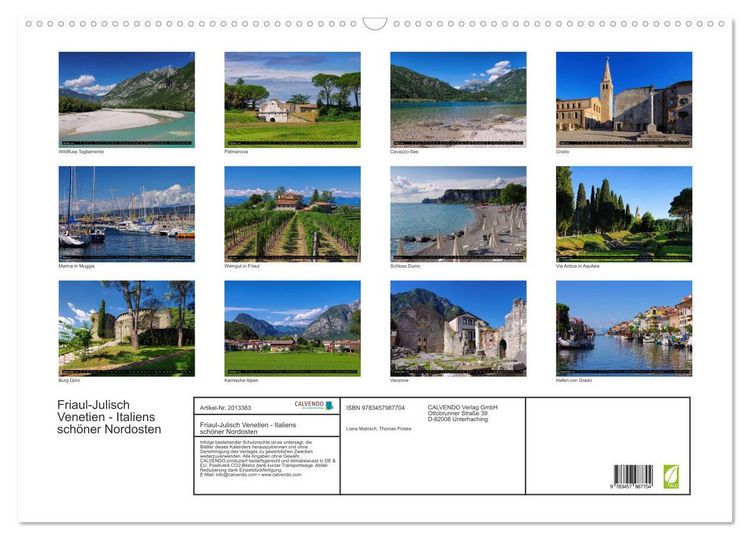Click the number printed beneath the barcode
Screen dimensions: 750x540
point(631,486)
